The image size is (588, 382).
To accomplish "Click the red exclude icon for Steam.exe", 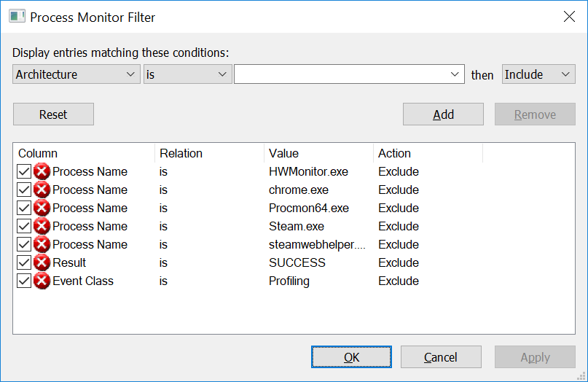I will 42,227.
